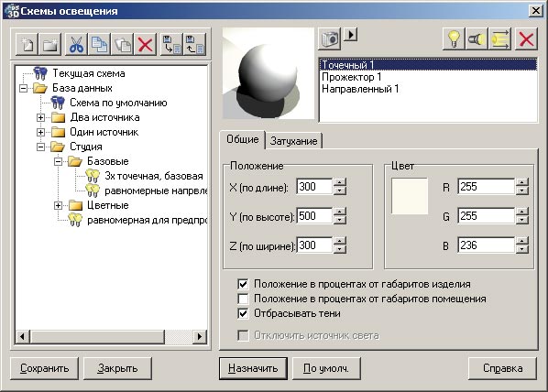548x392 pixels.
Task: Expand the Один источник folder
Action: click(x=40, y=132)
